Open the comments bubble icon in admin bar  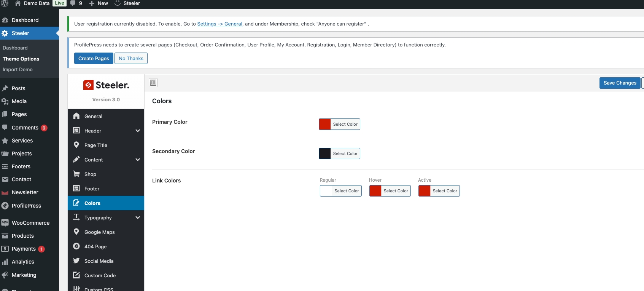(x=73, y=3)
